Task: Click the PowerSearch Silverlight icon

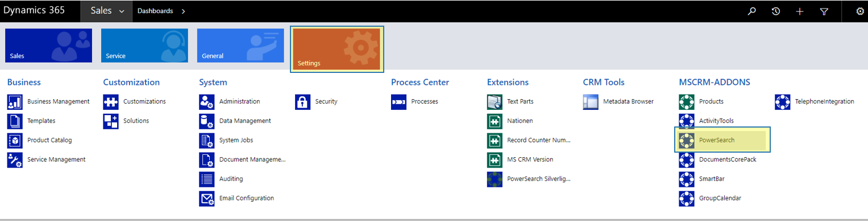Action: coord(495,179)
